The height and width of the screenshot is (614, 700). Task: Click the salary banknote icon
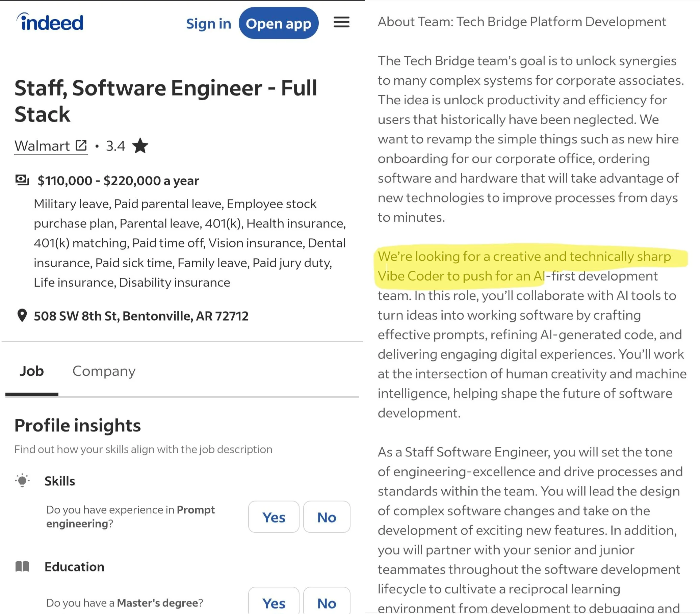pyautogui.click(x=22, y=180)
